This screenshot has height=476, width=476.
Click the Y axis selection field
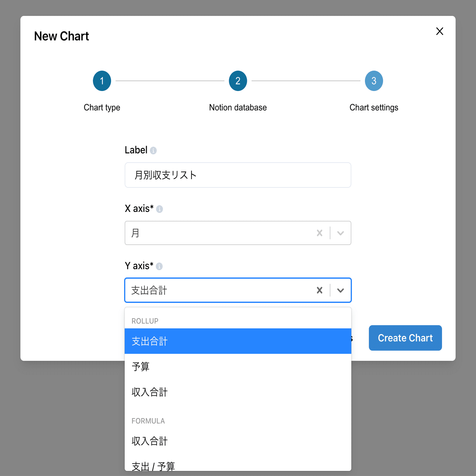(238, 290)
